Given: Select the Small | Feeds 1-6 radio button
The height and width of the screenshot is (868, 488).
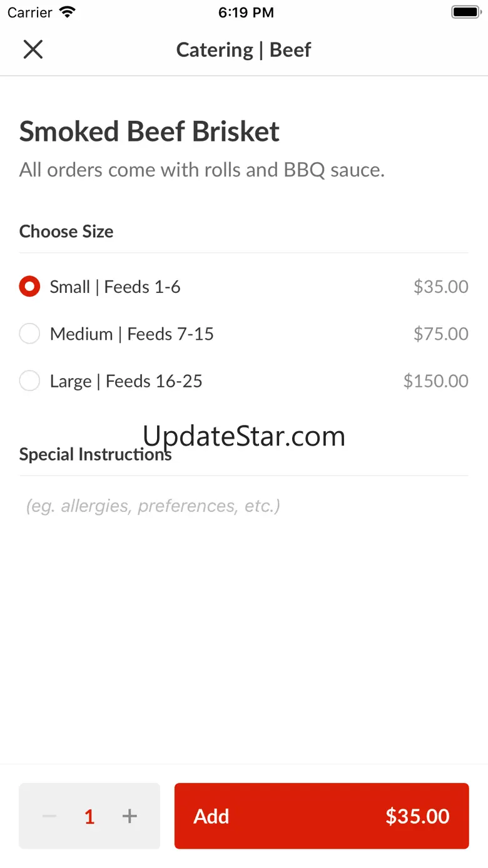Looking at the screenshot, I should tap(29, 287).
